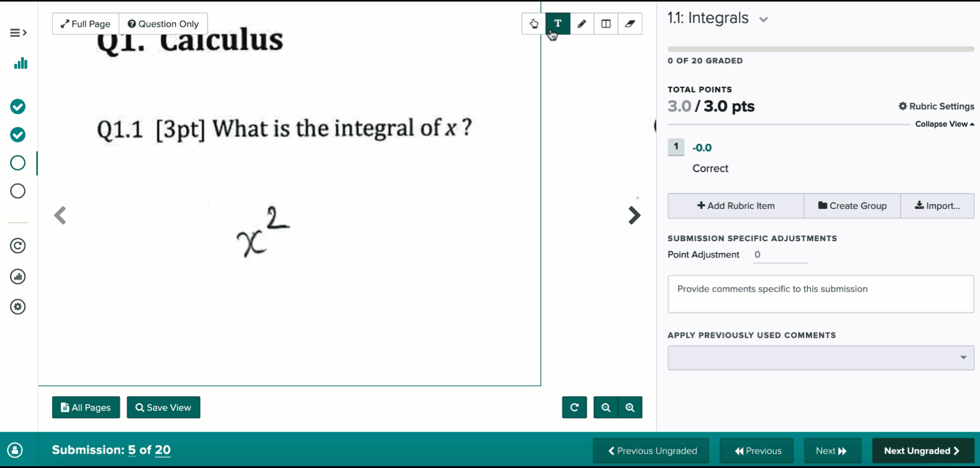Select the pencil drawing tool
The image size is (980, 468).
(582, 24)
